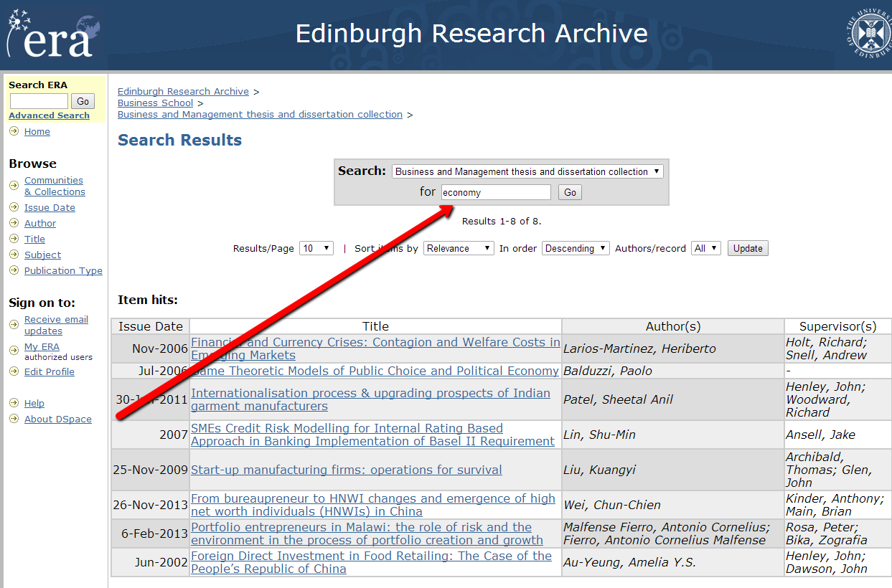
Task: Click the arrow bullet beside Subject
Action: click(14, 255)
